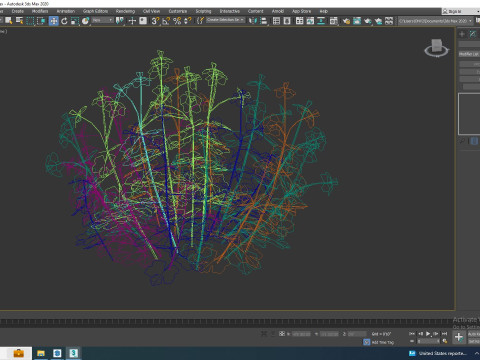Open the Civil View menu
Image resolution: width=480 pixels, height=360 pixels.
coord(151,11)
